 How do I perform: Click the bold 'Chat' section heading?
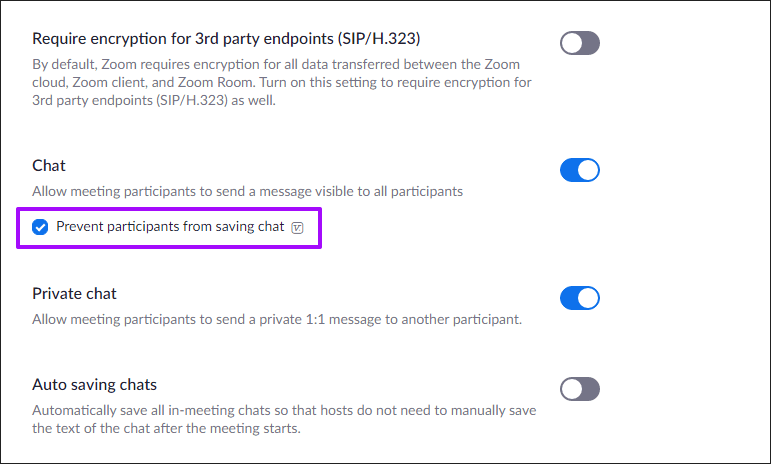(x=49, y=165)
